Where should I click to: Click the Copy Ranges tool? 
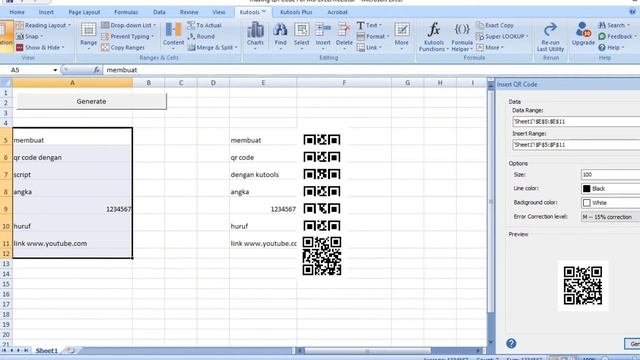123,47
